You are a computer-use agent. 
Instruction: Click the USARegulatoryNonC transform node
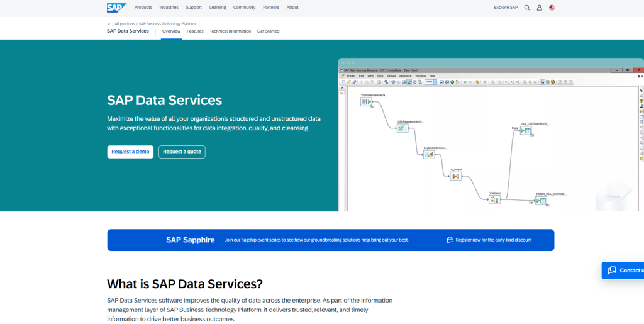click(x=402, y=128)
